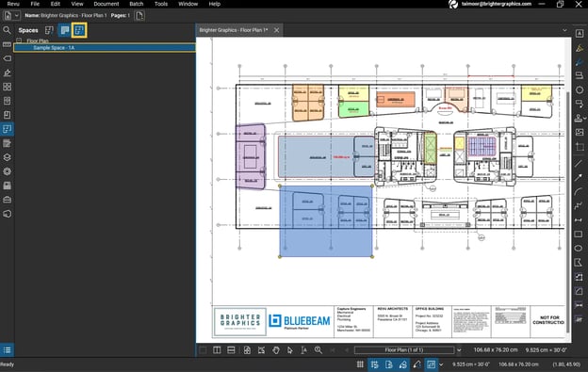Open the Tool Chest briefcase icon
The width and height of the screenshot is (588, 372).
[x=7, y=200]
